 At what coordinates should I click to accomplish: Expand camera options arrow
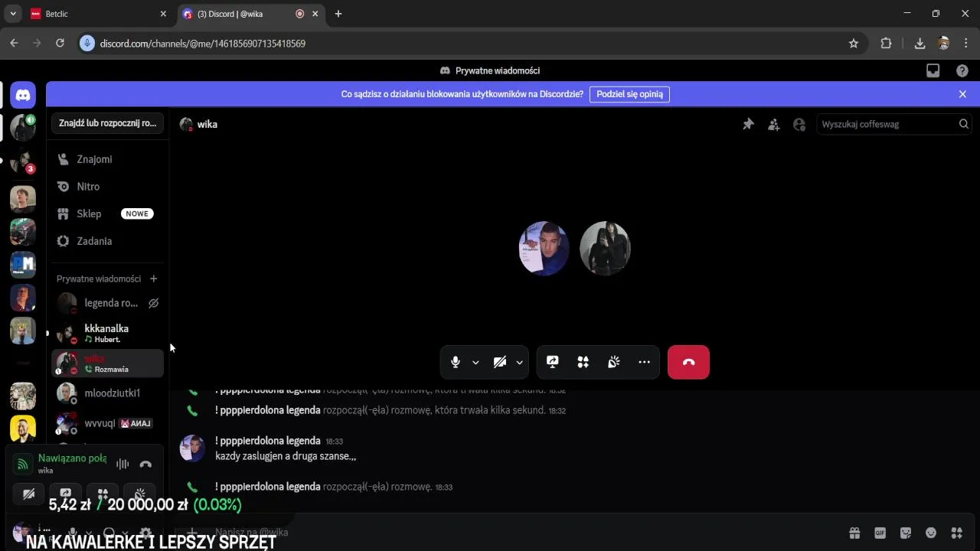(x=519, y=363)
